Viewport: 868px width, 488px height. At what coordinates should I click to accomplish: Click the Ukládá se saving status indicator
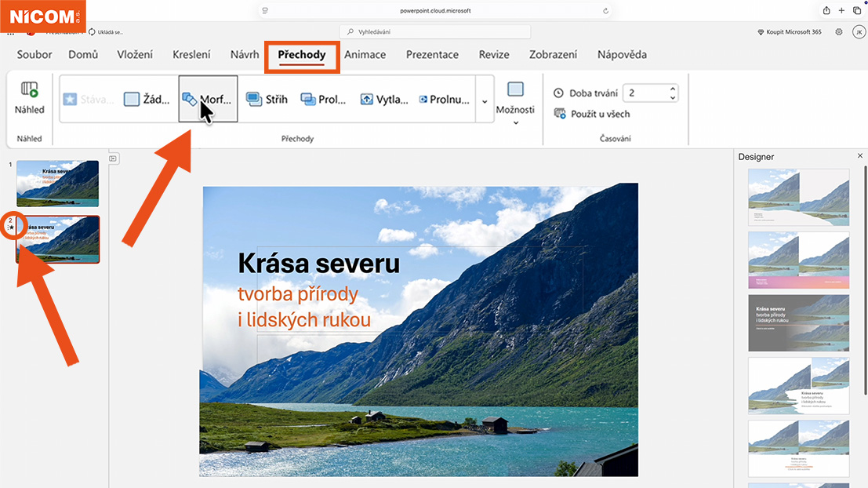click(106, 32)
